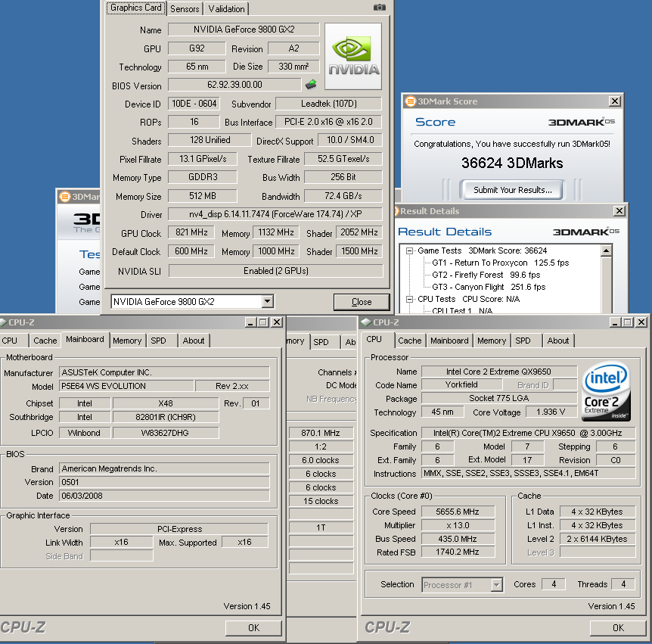Select Cache tab in left CPU-Z window
Screen dimensions: 652x644
(x=45, y=341)
